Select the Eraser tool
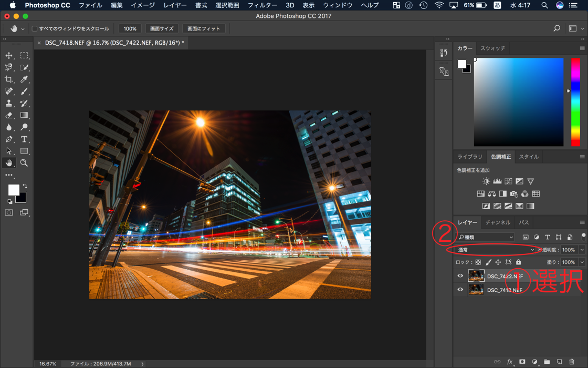588x368 pixels. 8,115
